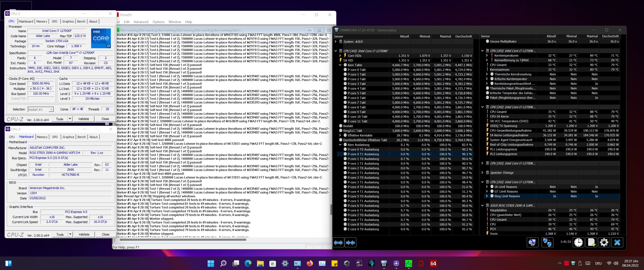
Task: Click Tools button in top CPU-Z window
Action: coord(60,119)
